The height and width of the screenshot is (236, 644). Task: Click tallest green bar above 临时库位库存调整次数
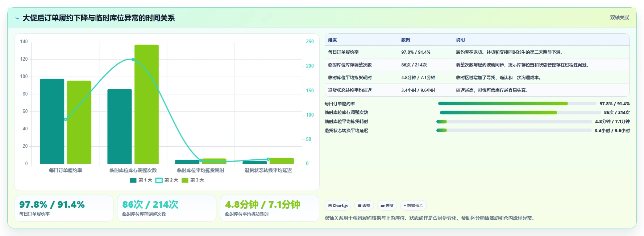pos(146,104)
